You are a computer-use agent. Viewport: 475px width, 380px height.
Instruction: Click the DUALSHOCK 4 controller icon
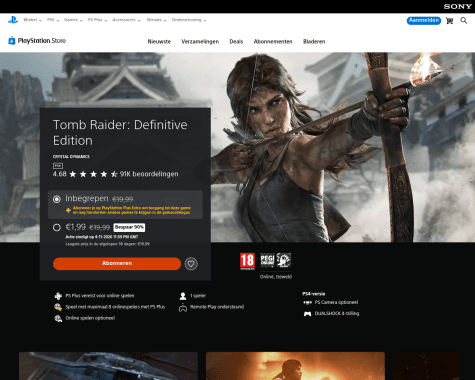[x=307, y=314]
